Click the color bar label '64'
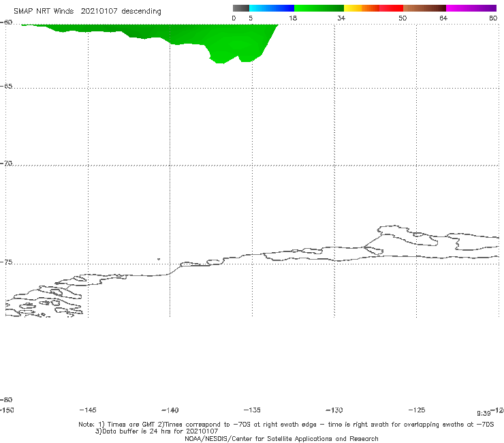Viewport: 504px width, 443px height. pos(443,18)
